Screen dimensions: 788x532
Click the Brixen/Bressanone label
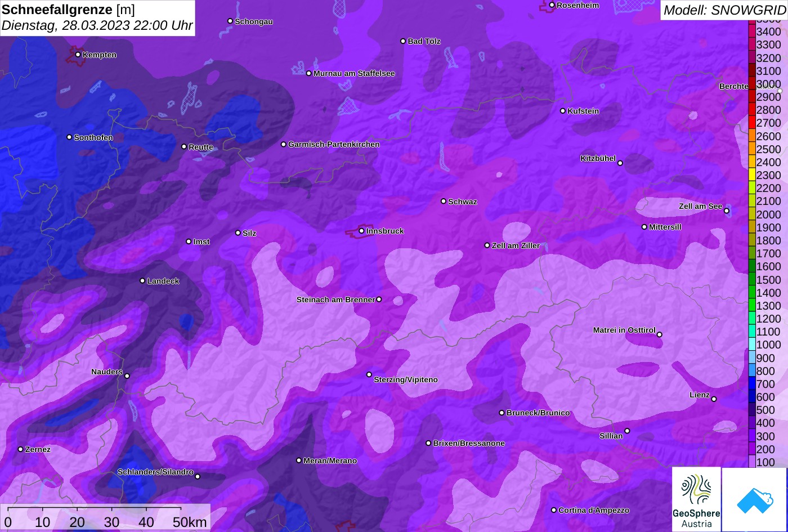(x=469, y=444)
